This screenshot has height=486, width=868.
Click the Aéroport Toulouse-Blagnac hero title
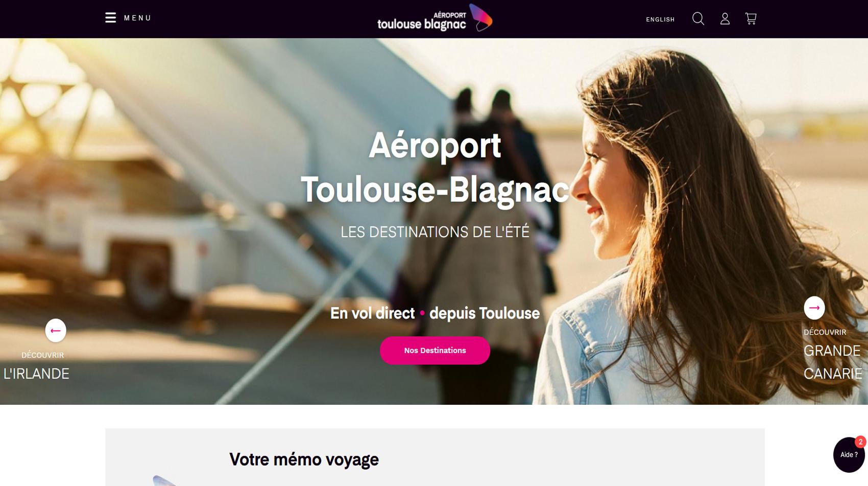tap(435, 168)
